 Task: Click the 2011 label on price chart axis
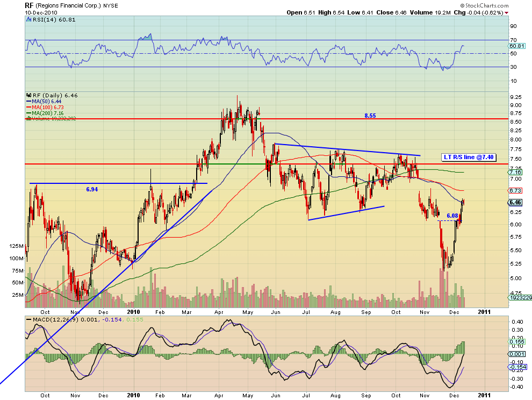[485, 312]
